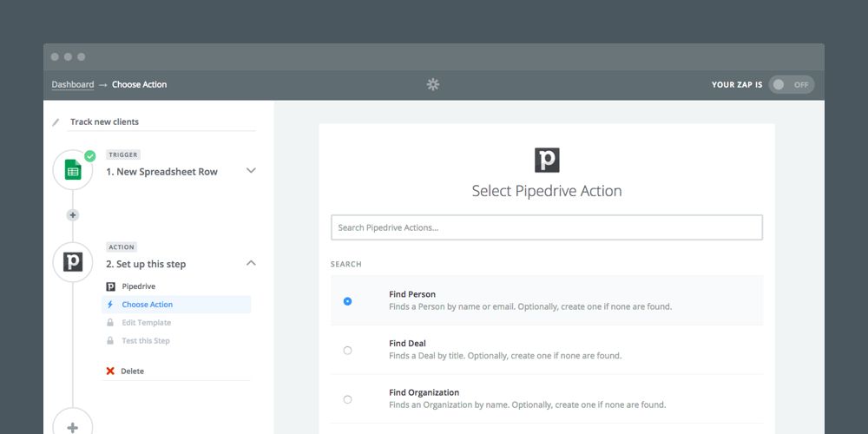868x434 pixels.
Task: Go to the Dashboard breadcrumb link
Action: point(73,85)
